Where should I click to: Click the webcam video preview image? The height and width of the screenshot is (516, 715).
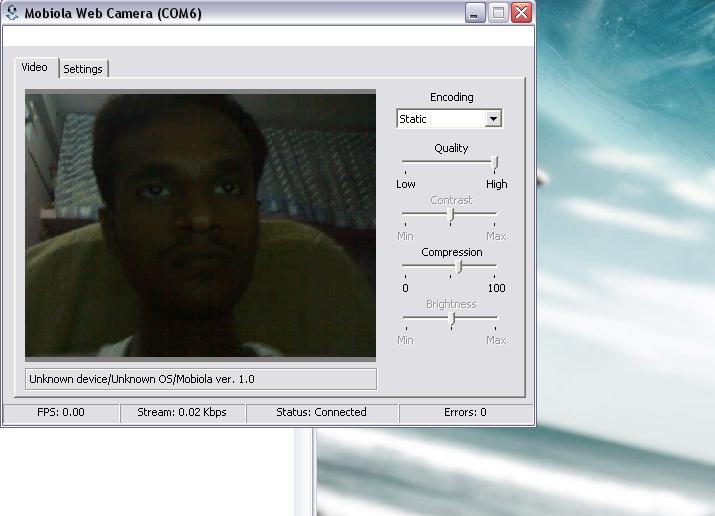[201, 225]
